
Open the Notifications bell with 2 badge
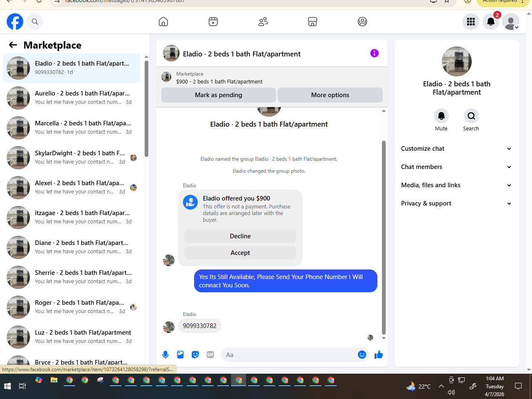point(491,22)
